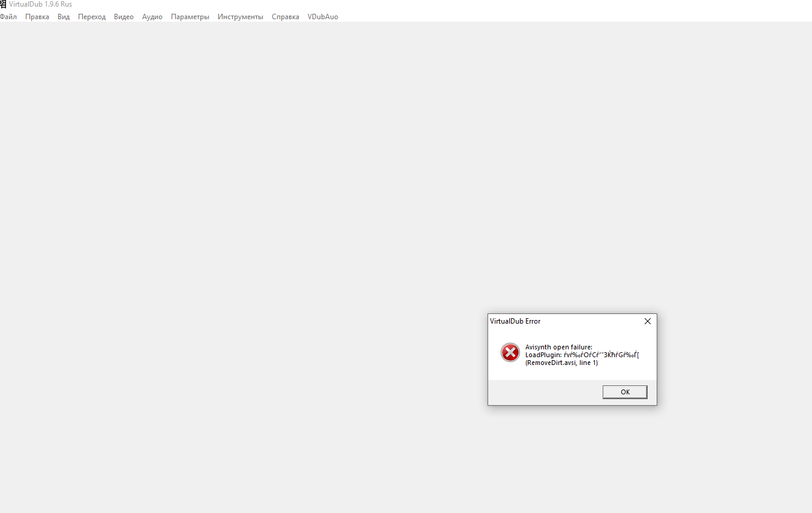Open the Аудио menu
This screenshot has width=812, height=513.
coord(152,17)
